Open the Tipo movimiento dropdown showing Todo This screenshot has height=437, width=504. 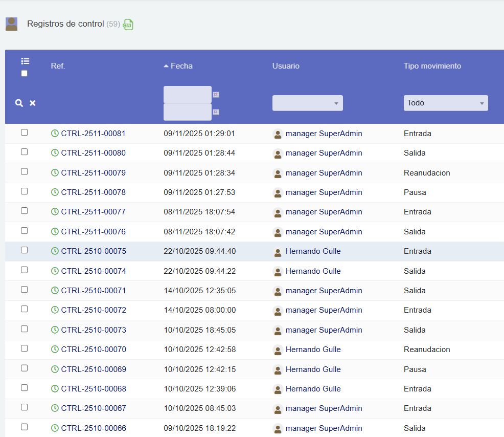coord(445,103)
